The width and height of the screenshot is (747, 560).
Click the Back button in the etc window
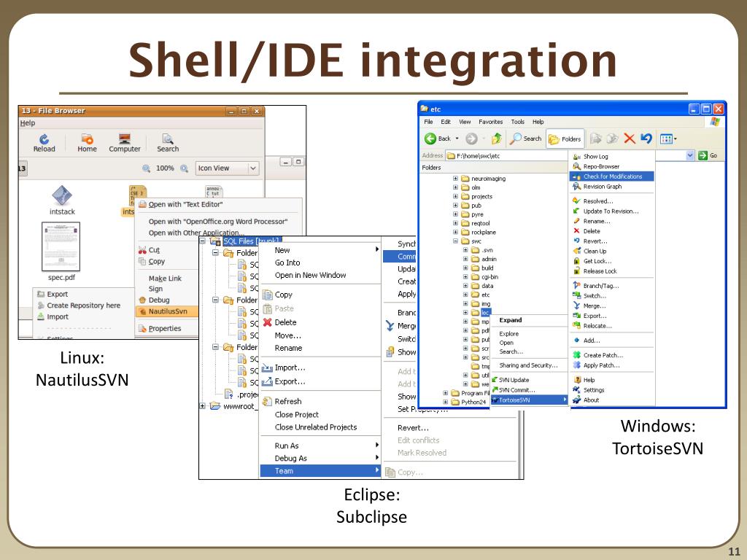438,139
